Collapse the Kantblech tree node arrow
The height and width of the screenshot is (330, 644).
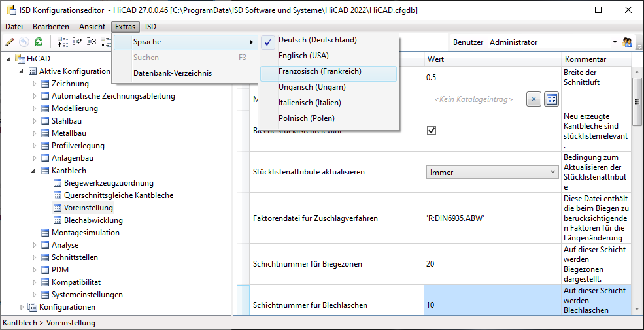point(35,171)
